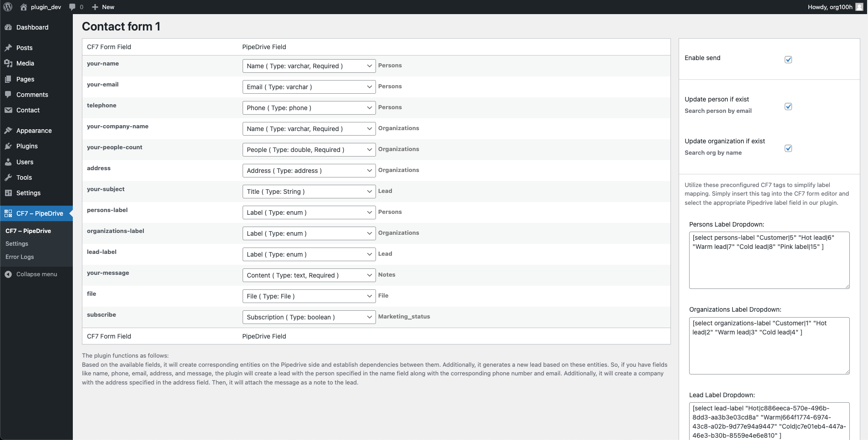Click the WordPress logo icon
The image size is (868, 440).
8,7
